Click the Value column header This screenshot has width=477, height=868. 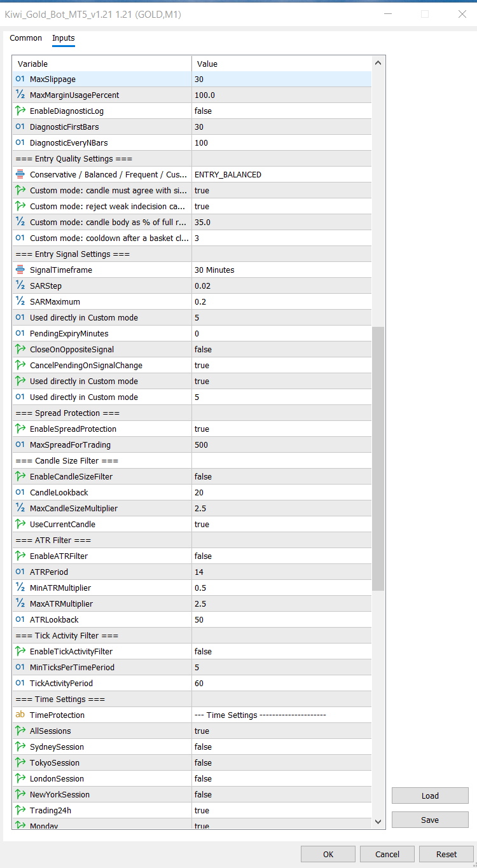pos(282,64)
